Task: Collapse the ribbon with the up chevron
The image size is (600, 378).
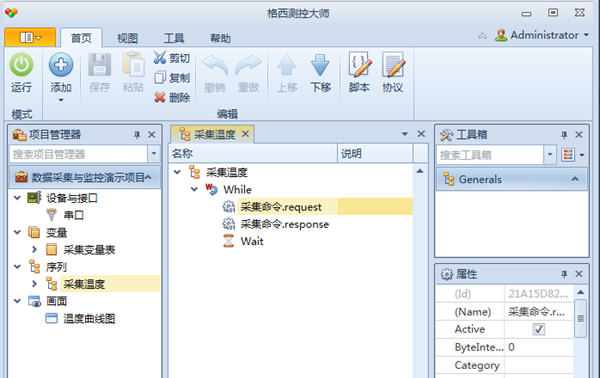Action: pyautogui.click(x=483, y=36)
